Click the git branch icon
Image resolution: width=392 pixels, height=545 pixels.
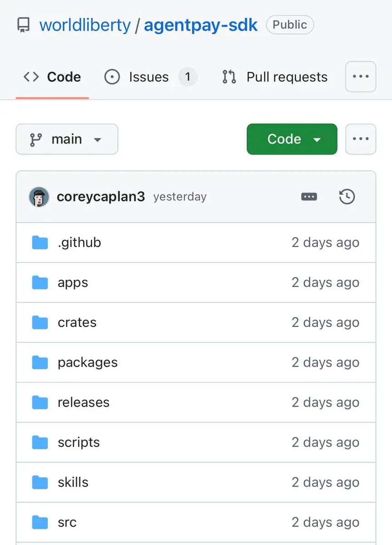36,139
